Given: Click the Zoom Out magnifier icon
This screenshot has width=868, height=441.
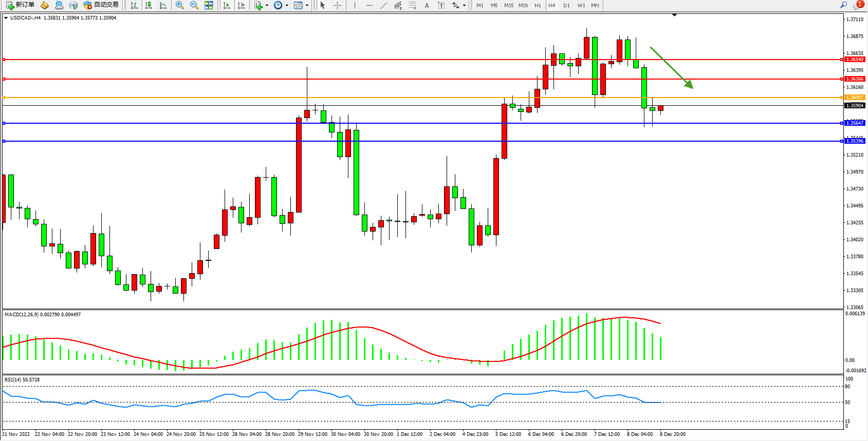Looking at the screenshot, I should coord(194,5).
